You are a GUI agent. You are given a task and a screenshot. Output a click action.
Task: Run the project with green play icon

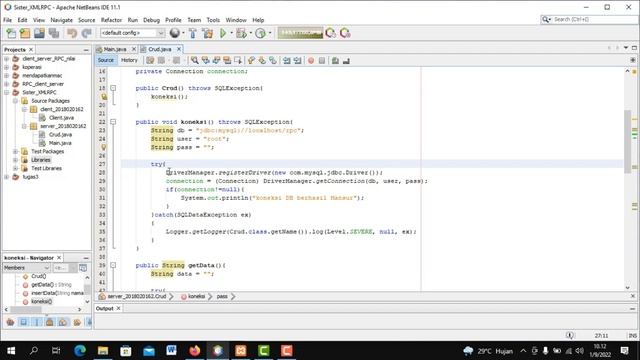[223, 33]
